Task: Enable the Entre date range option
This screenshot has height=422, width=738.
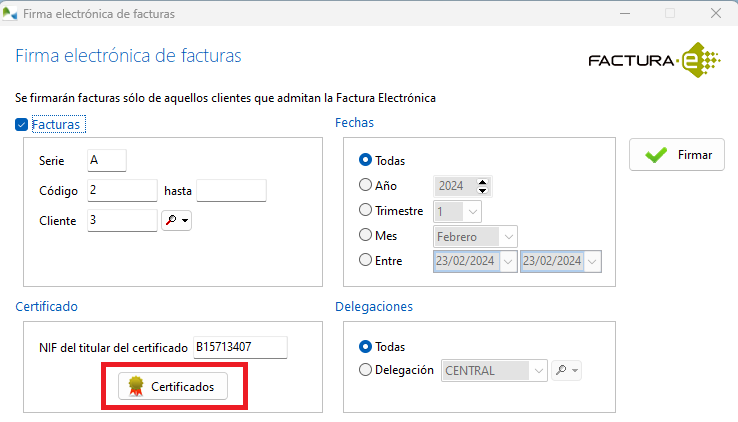Action: pyautogui.click(x=365, y=261)
